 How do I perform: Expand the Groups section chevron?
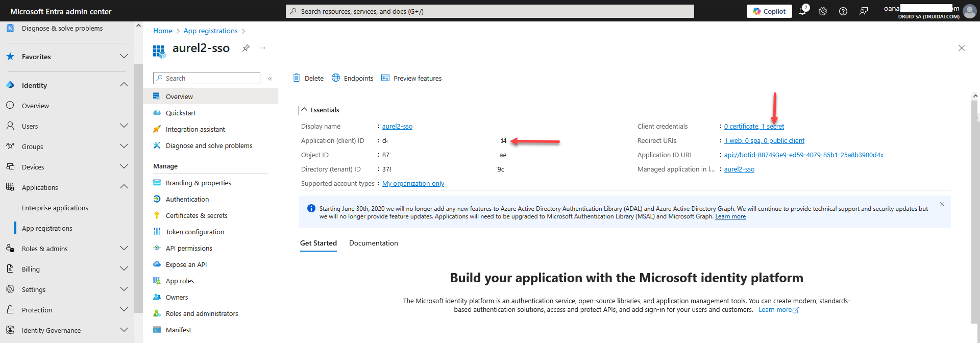click(124, 146)
